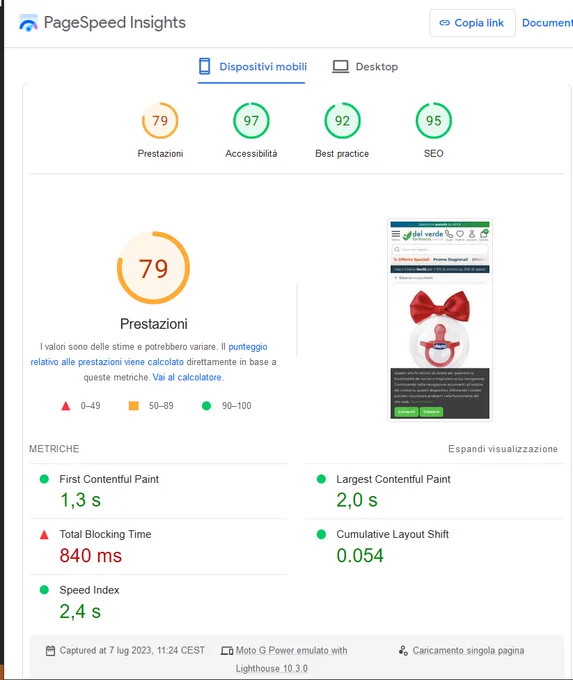The height and width of the screenshot is (680, 573).
Task: Select the Best practice score gauge 92
Action: point(342,121)
